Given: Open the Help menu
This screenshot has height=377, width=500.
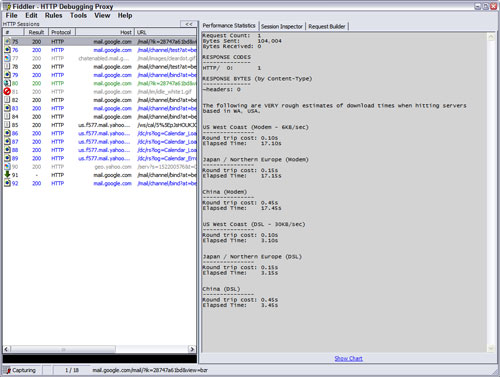Looking at the screenshot, I should (125, 15).
